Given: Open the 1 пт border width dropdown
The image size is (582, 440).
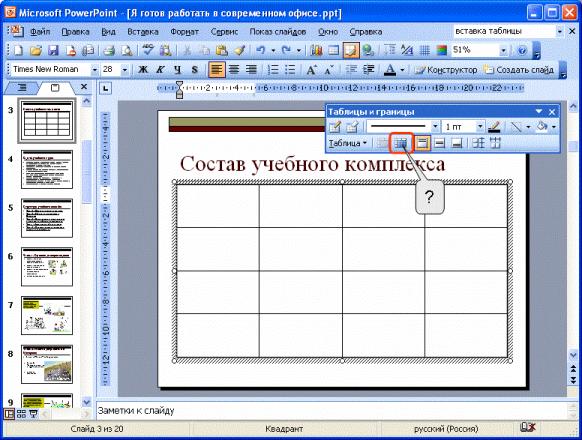Looking at the screenshot, I should (480, 127).
